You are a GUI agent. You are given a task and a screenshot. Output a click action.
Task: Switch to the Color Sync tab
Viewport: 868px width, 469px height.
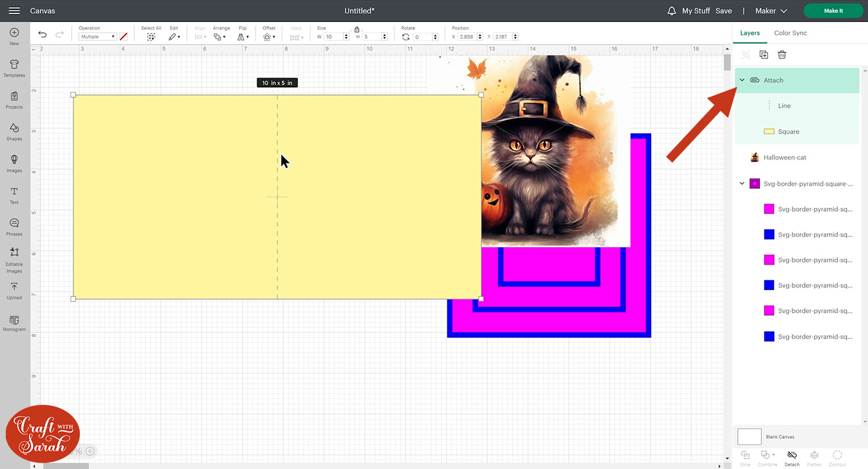[790, 33]
